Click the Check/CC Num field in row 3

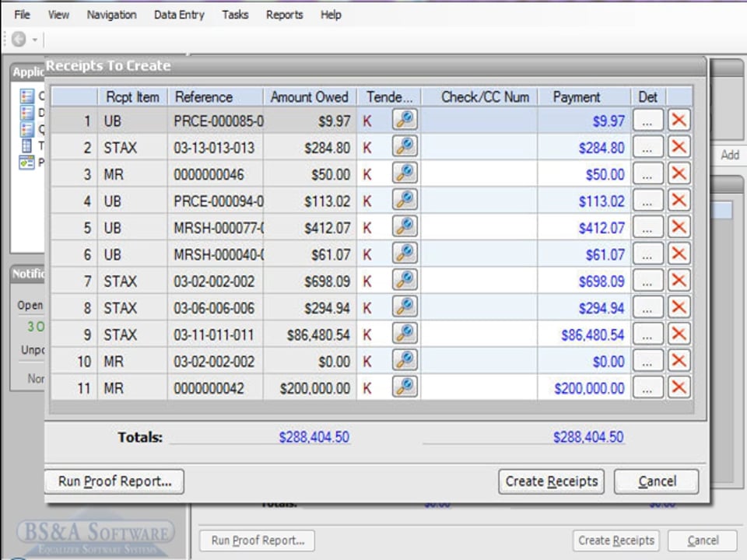click(479, 174)
